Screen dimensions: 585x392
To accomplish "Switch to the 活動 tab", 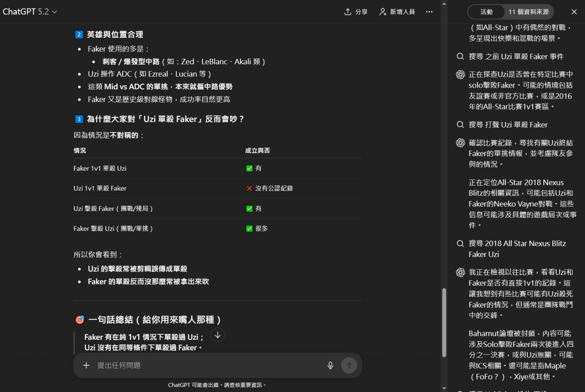I will point(486,12).
